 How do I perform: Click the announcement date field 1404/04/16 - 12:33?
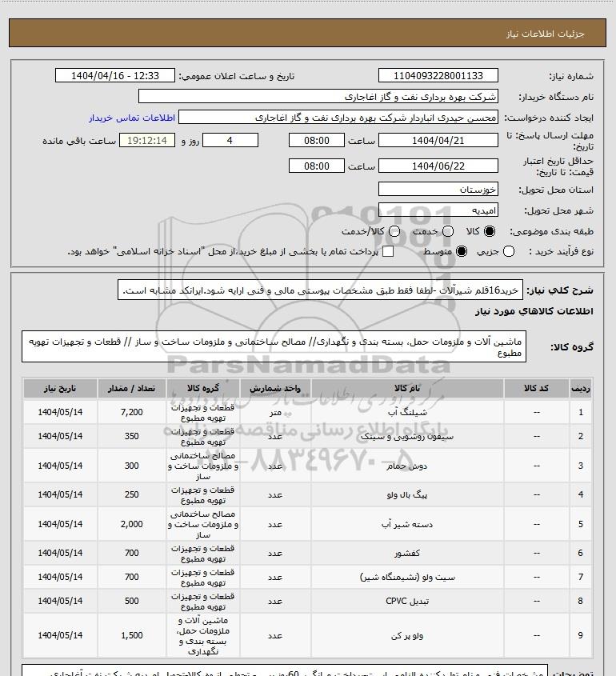pyautogui.click(x=115, y=75)
